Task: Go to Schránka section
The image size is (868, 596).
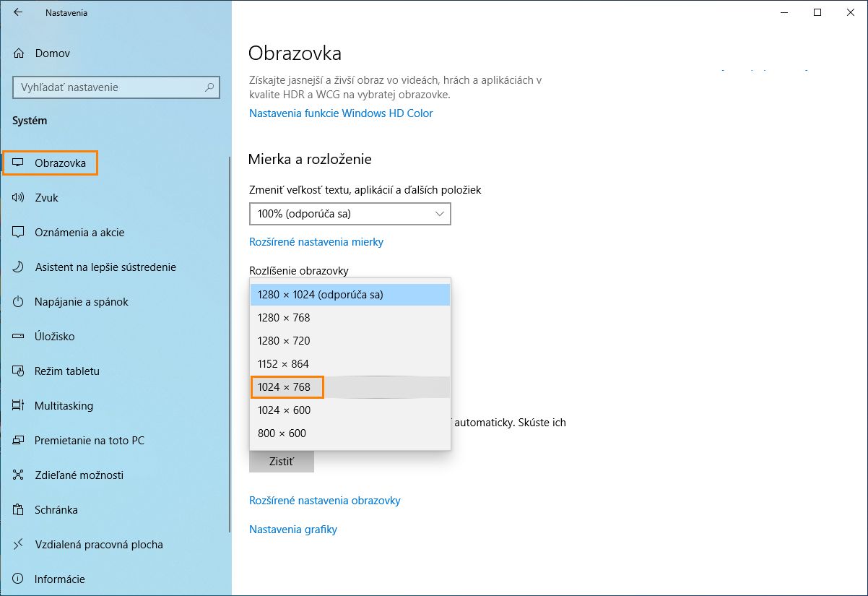Action: click(56, 510)
